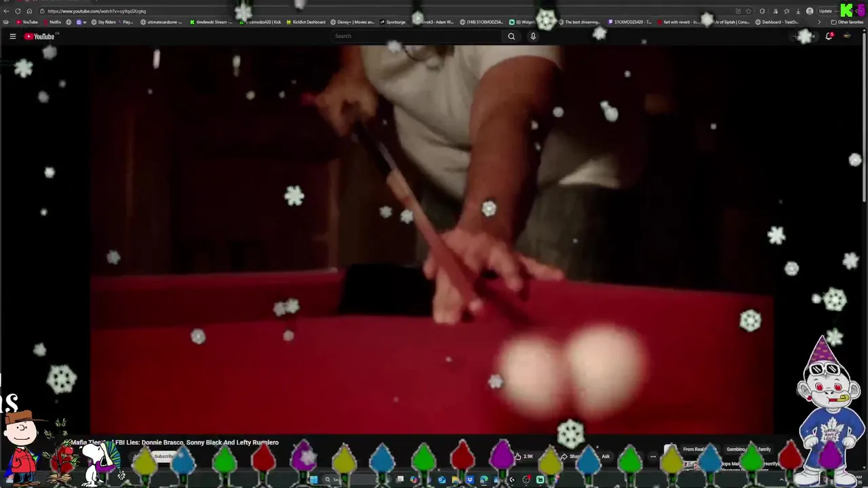The width and height of the screenshot is (868, 488).
Task: Open the Sky Riders bookmark
Action: tap(103, 22)
